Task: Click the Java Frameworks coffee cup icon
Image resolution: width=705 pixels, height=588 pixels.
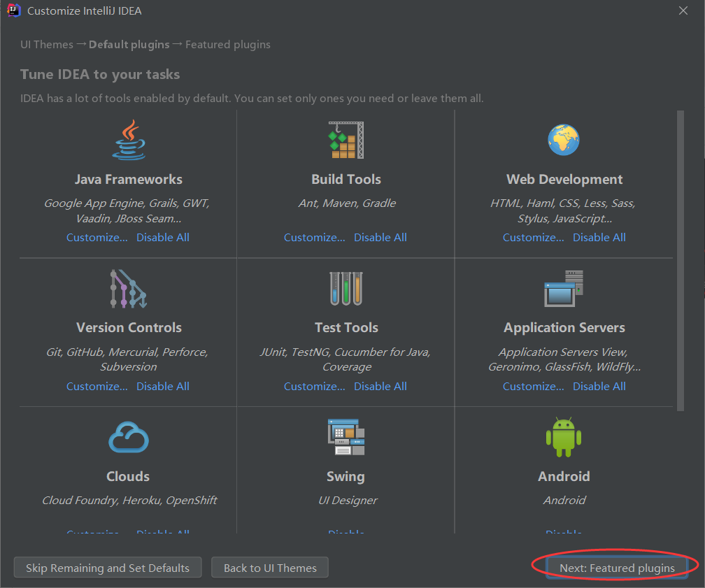Action: [129, 140]
